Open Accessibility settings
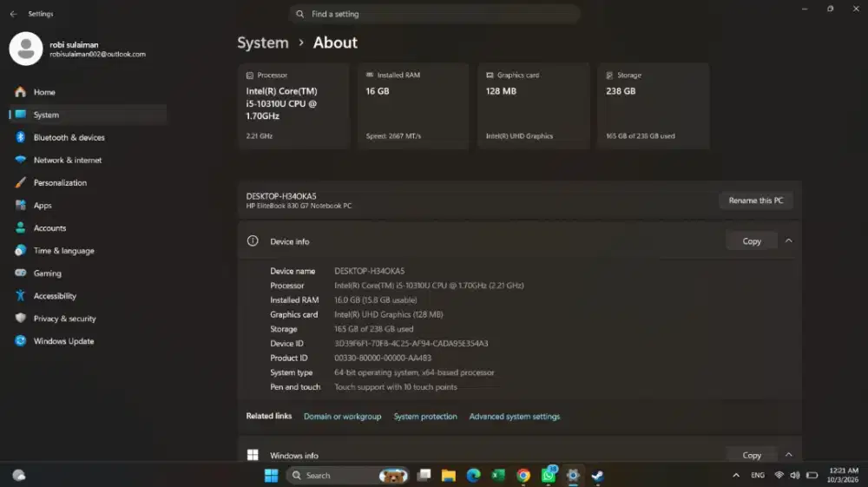 tap(89, 296)
